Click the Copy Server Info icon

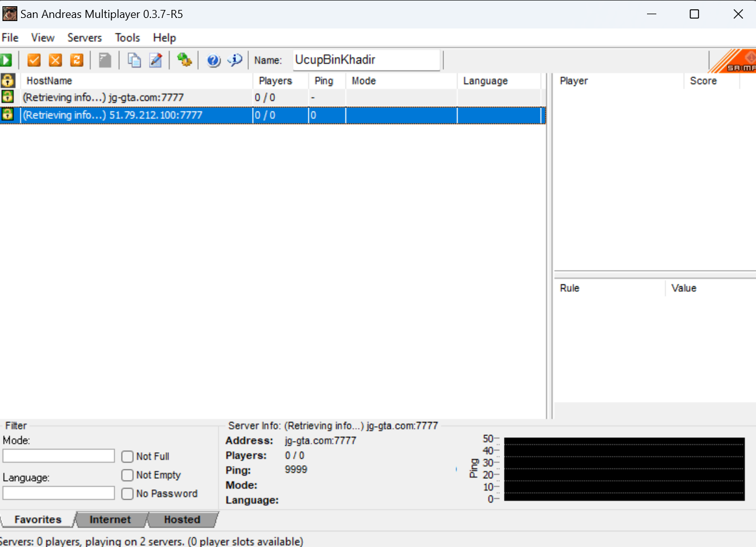[x=134, y=60]
